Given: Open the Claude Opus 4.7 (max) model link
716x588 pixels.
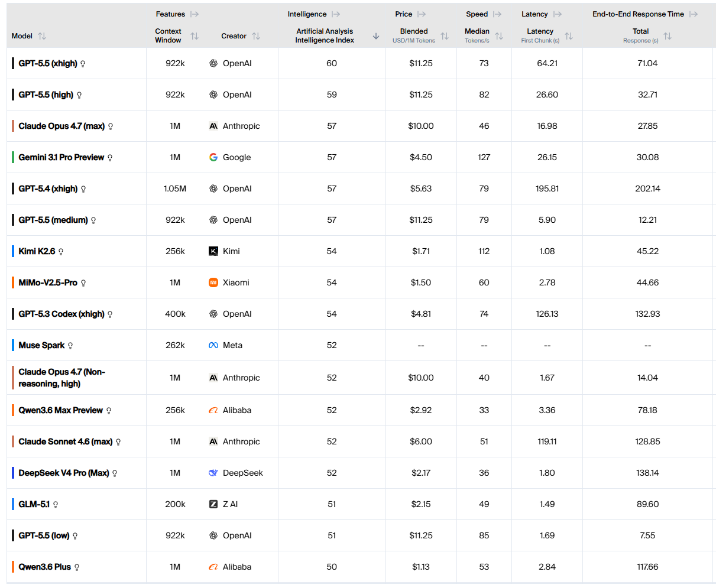Looking at the screenshot, I should 61,126.
